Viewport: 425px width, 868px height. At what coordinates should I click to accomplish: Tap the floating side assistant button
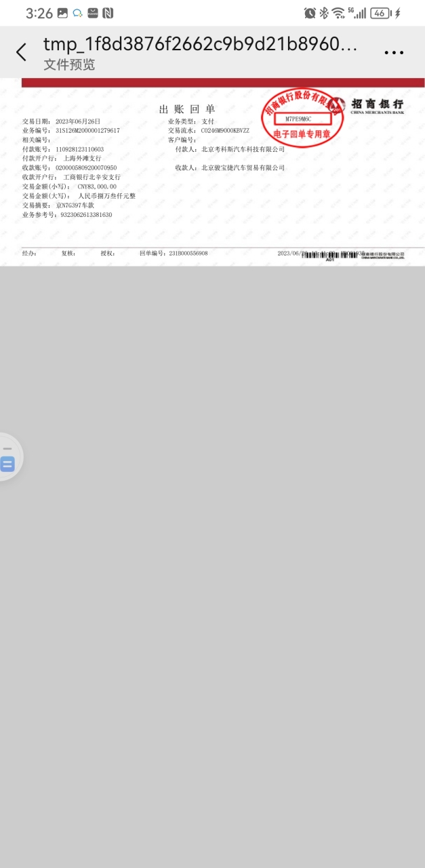pos(9,457)
